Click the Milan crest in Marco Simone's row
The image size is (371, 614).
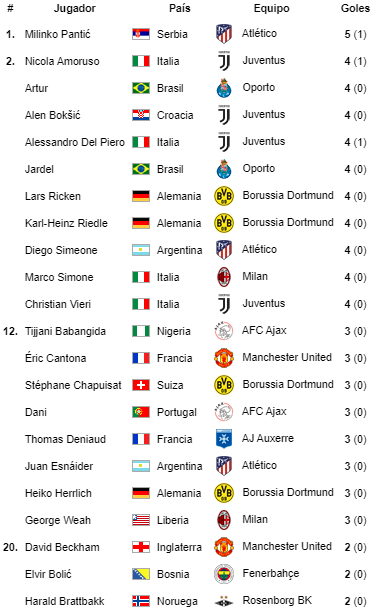224,277
